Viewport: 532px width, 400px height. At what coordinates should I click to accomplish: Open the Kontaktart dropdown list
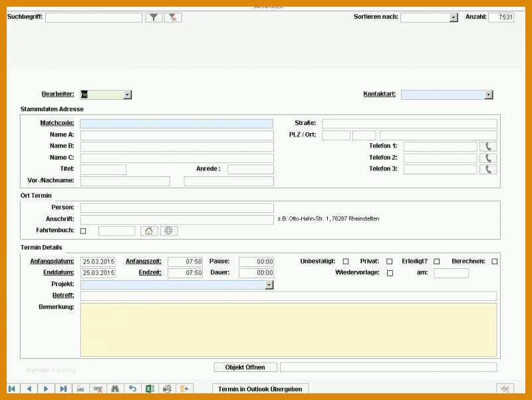[x=489, y=95]
